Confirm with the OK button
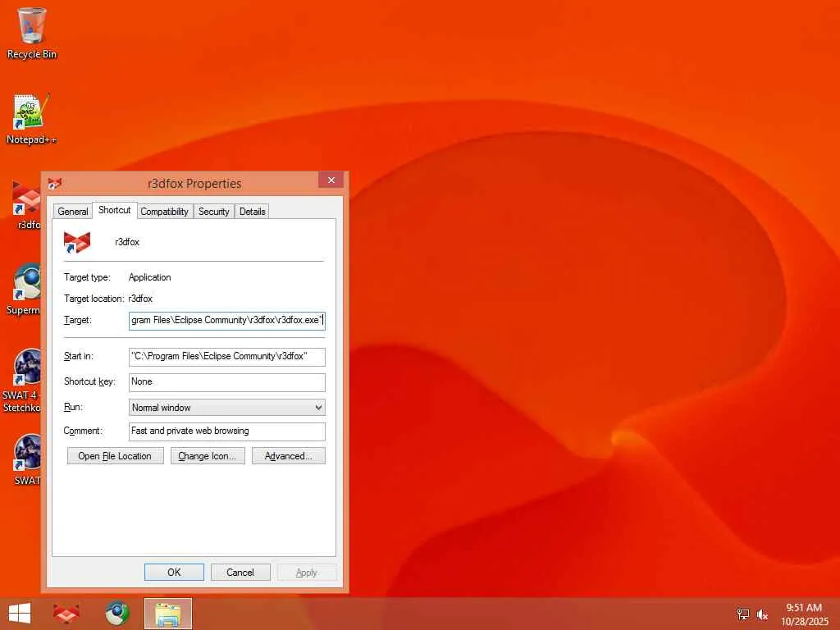 pos(174,572)
